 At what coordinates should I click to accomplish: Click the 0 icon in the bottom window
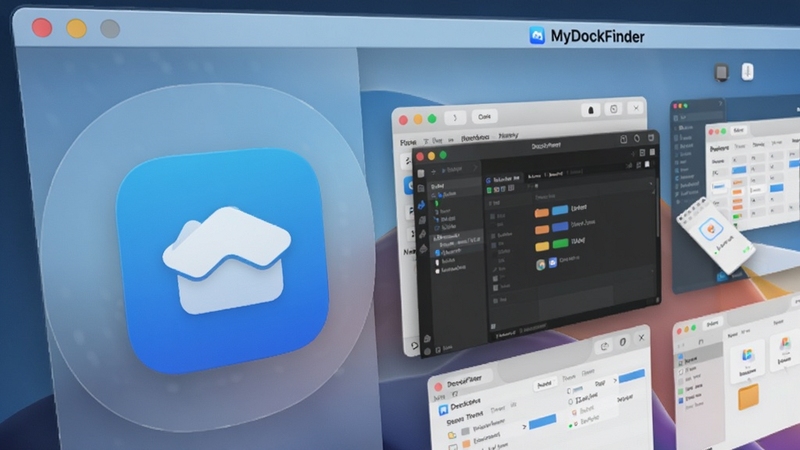tap(622, 342)
